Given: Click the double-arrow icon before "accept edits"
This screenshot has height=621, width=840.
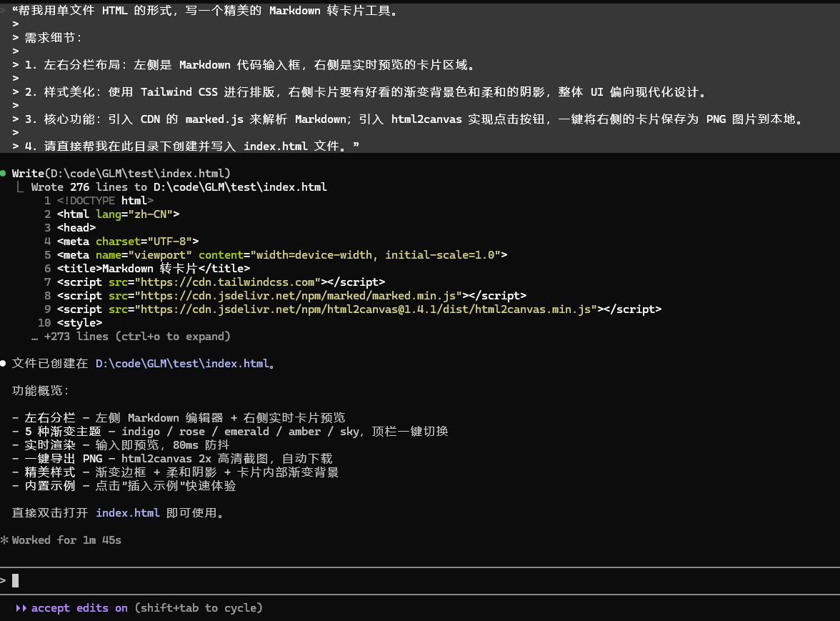Looking at the screenshot, I should coord(21,608).
